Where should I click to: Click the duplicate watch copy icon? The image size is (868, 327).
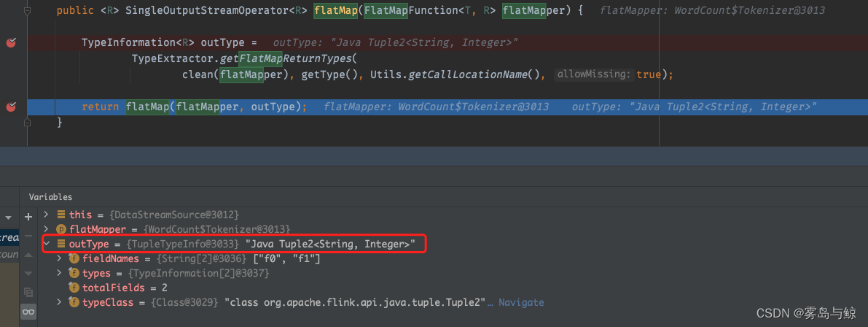(x=28, y=292)
